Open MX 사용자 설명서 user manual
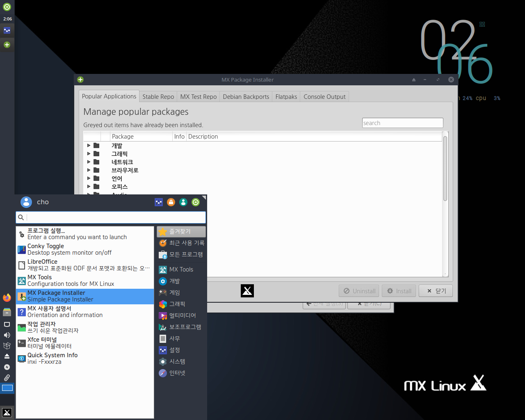Screen dimensions: 525x420 (x=85, y=312)
